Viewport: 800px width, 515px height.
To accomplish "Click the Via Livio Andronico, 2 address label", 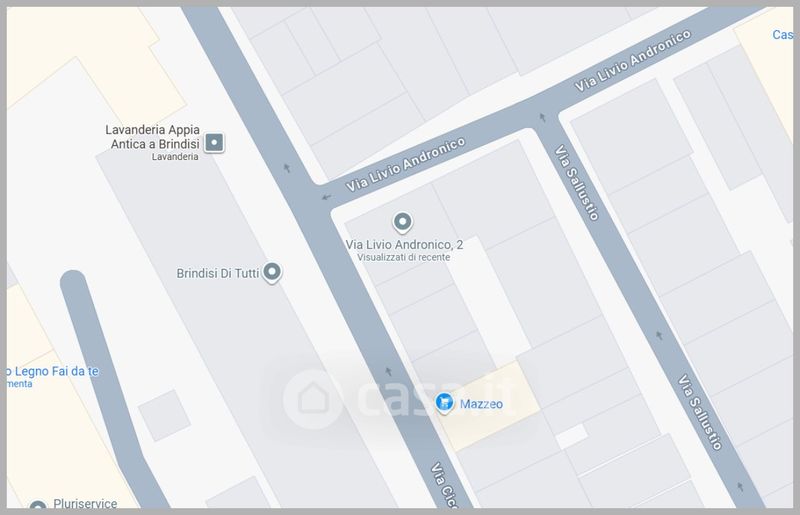I will click(x=404, y=244).
